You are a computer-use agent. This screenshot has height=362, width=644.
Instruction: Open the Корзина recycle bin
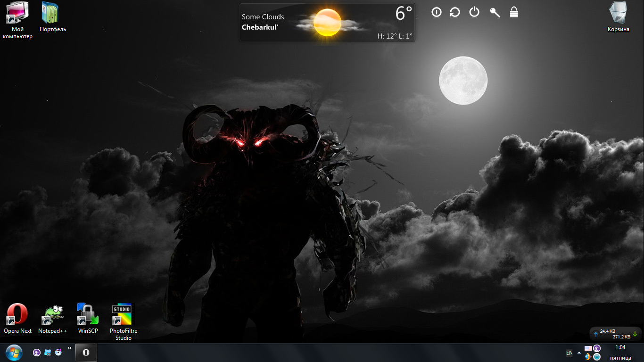[618, 13]
